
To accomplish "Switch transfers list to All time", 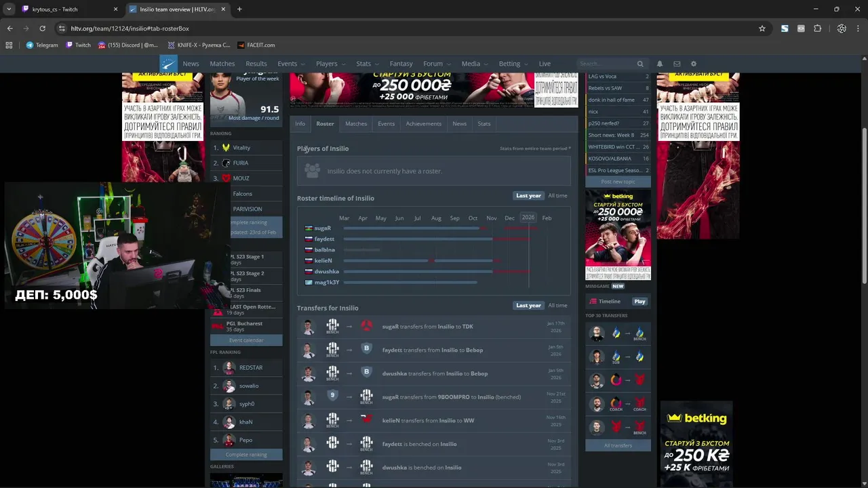I will coord(557,306).
